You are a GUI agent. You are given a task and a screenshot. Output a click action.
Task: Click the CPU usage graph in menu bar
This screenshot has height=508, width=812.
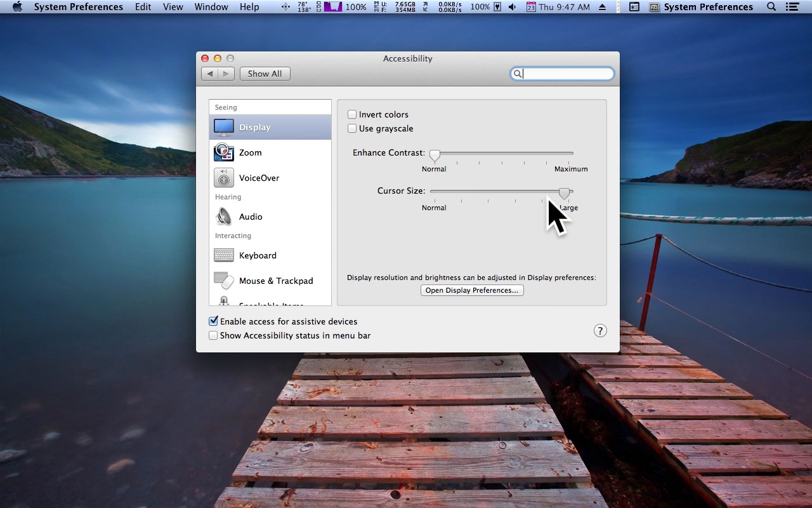[x=334, y=7]
